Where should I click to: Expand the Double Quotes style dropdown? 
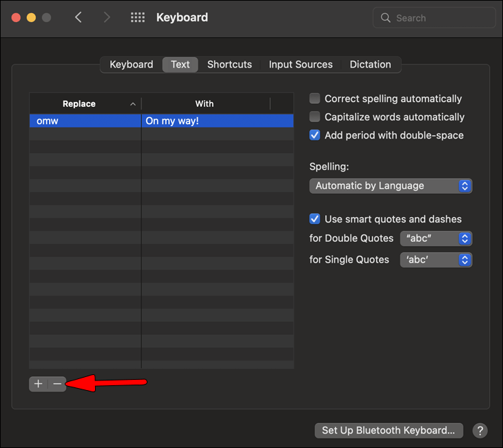pyautogui.click(x=435, y=238)
